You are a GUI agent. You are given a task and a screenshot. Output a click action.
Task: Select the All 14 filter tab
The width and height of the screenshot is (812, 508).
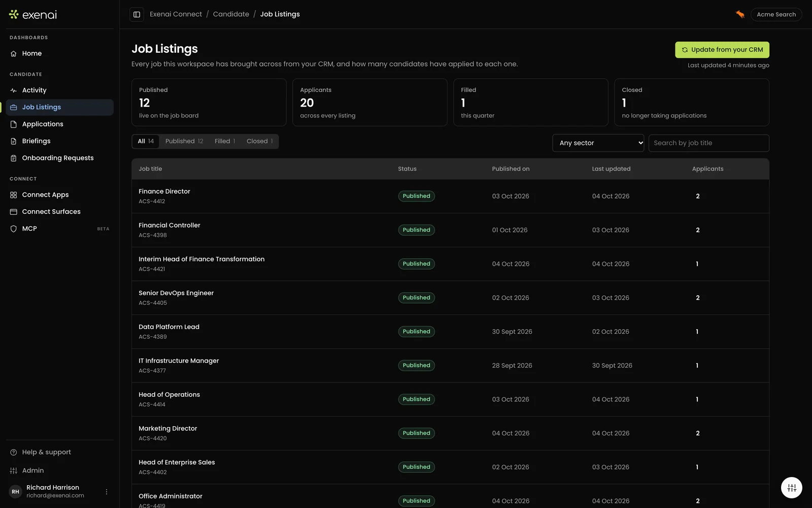click(x=146, y=141)
